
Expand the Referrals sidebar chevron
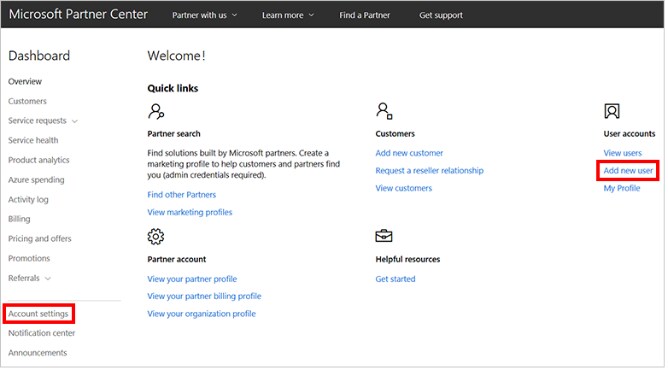[48, 278]
